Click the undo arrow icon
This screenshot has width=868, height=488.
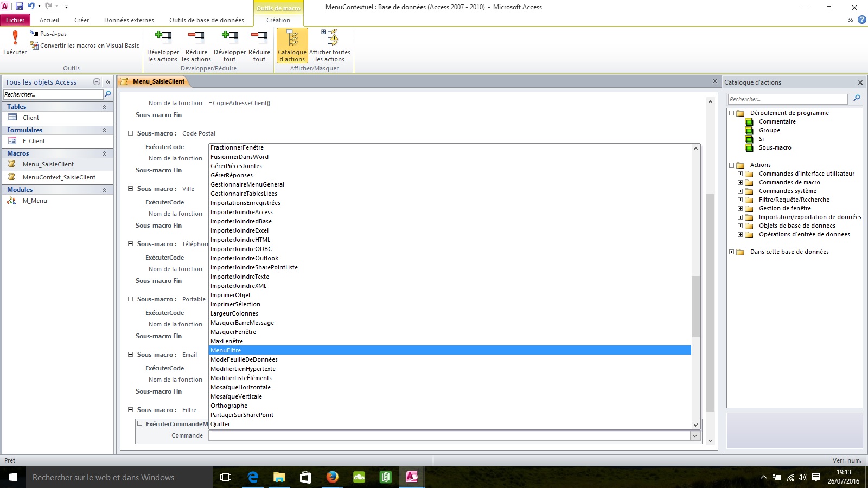pos(31,7)
